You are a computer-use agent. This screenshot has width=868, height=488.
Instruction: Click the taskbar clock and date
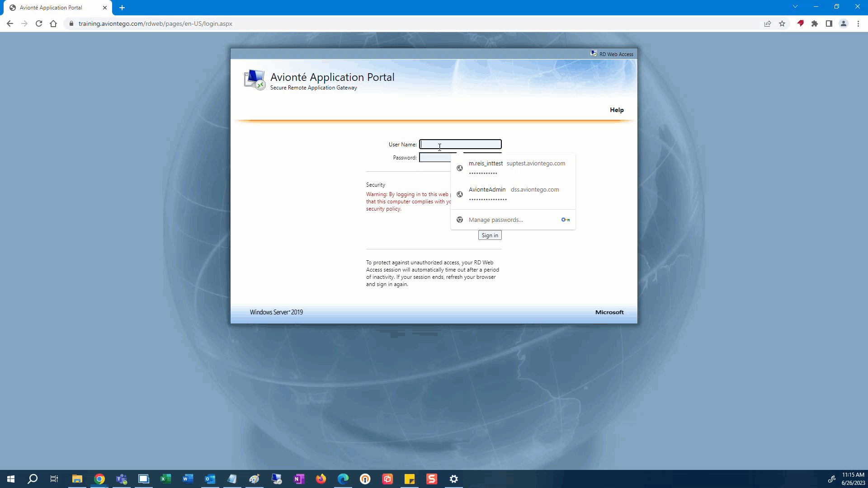[853, 479]
